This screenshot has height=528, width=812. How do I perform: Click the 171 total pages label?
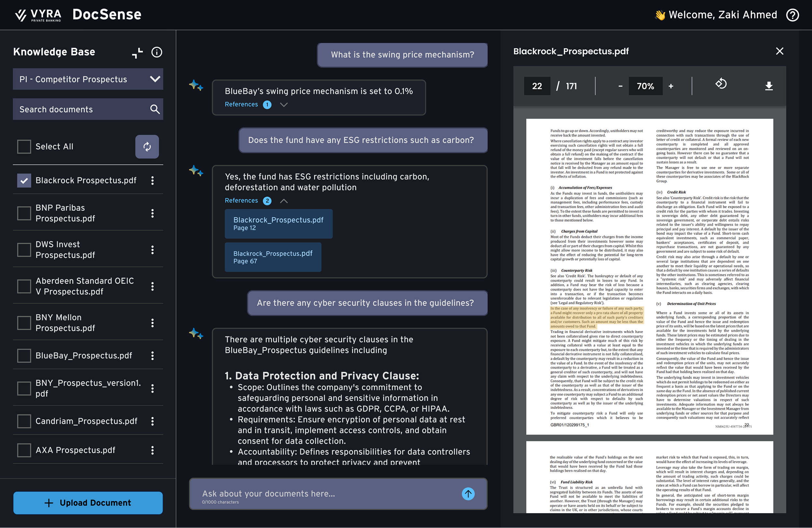(x=571, y=86)
